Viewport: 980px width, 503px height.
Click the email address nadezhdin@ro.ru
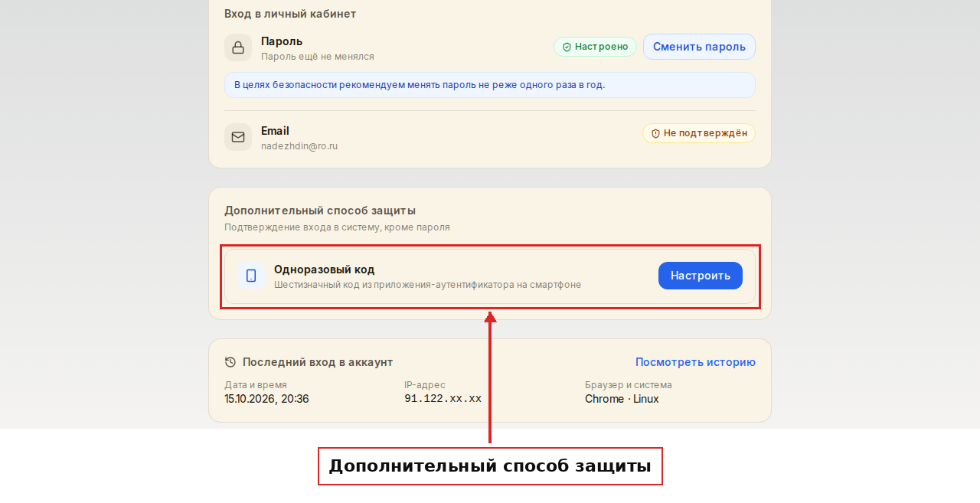[x=299, y=145]
